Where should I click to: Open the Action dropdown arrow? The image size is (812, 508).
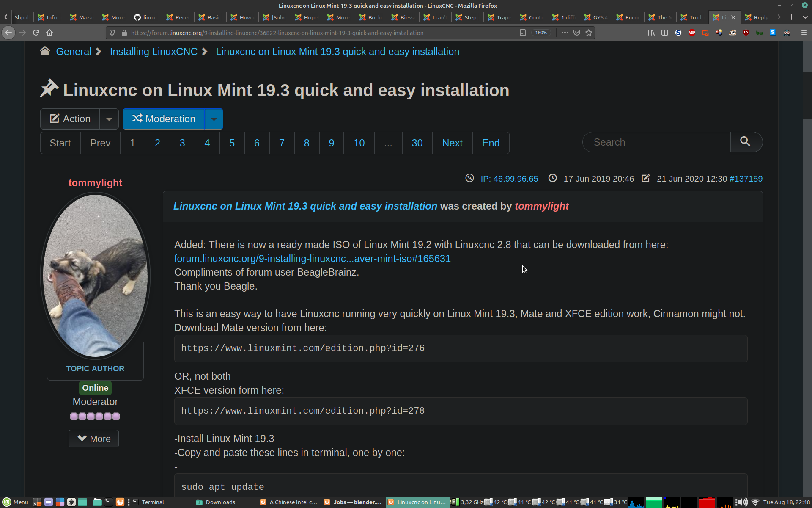(109, 119)
